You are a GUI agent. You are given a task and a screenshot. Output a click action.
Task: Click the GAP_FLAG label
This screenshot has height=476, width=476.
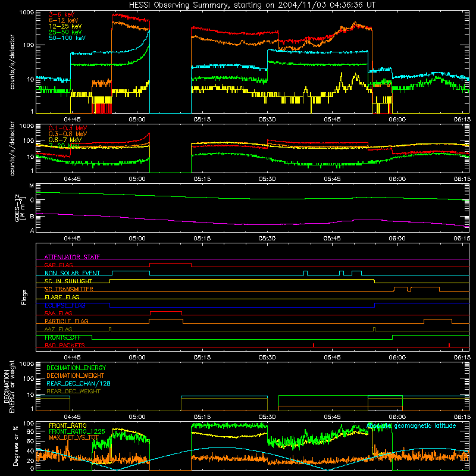click(58, 265)
